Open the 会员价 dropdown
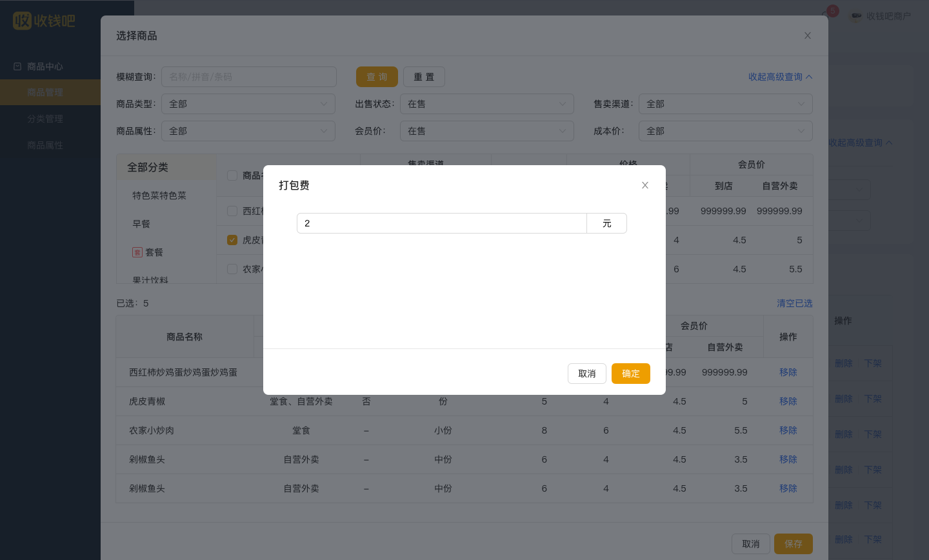The image size is (929, 560). [487, 131]
